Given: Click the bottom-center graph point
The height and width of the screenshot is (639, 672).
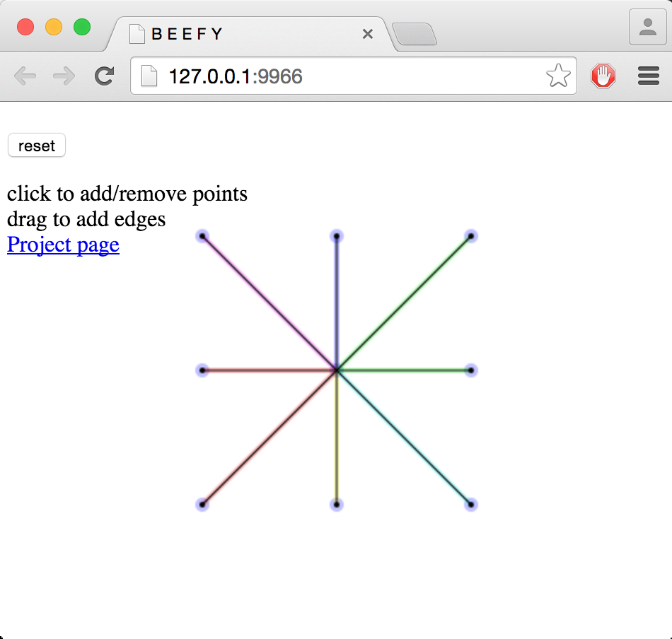Looking at the screenshot, I should (x=337, y=505).
